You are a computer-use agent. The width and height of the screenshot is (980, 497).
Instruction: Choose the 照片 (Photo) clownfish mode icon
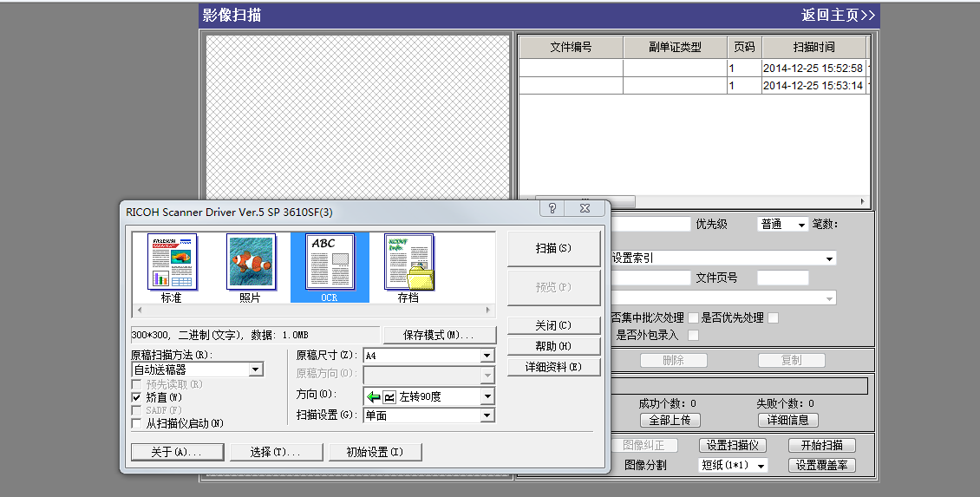coord(251,262)
